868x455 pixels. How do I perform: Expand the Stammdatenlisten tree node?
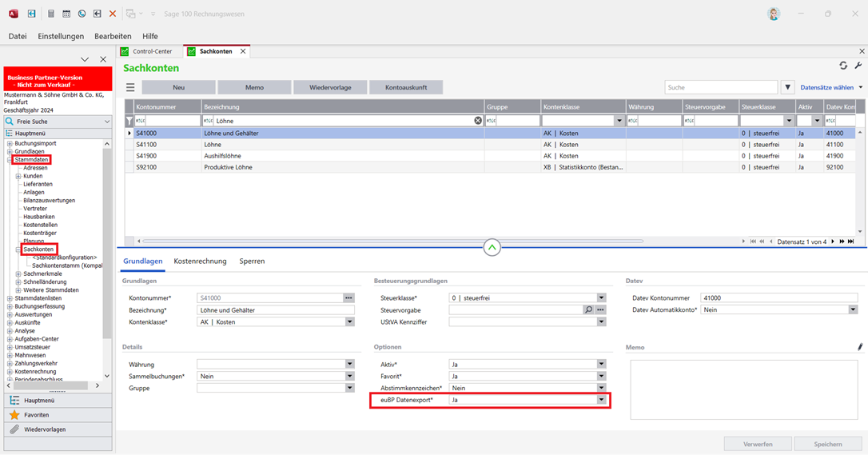tap(10, 298)
